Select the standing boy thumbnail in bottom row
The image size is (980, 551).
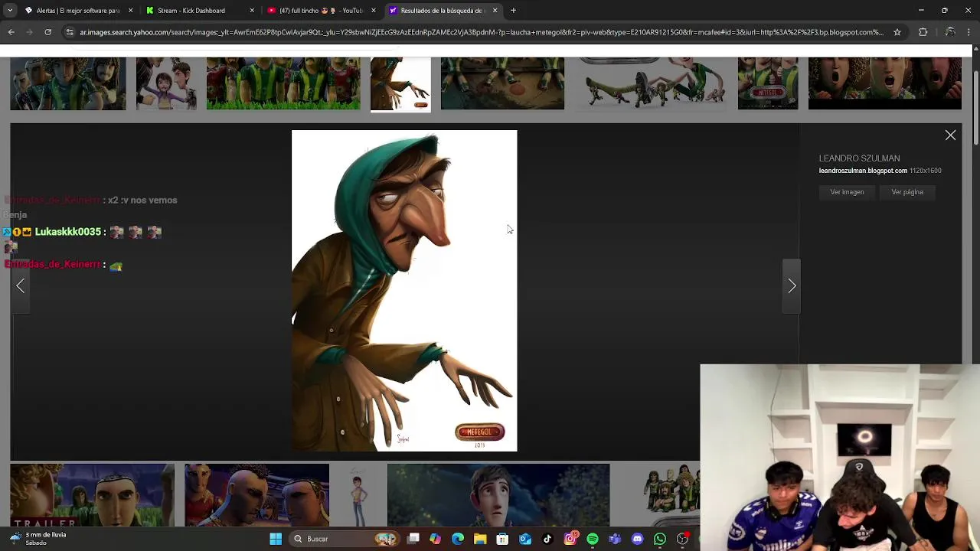click(x=358, y=495)
